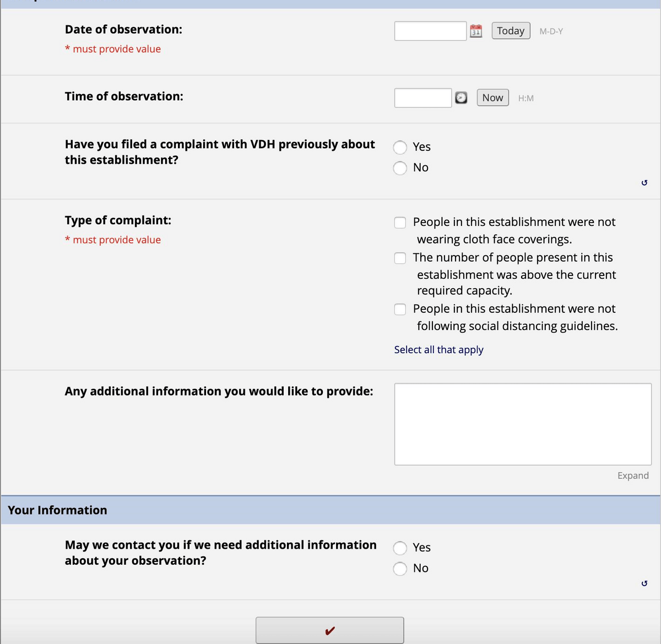
Task: Click the Today button
Action: pos(511,31)
